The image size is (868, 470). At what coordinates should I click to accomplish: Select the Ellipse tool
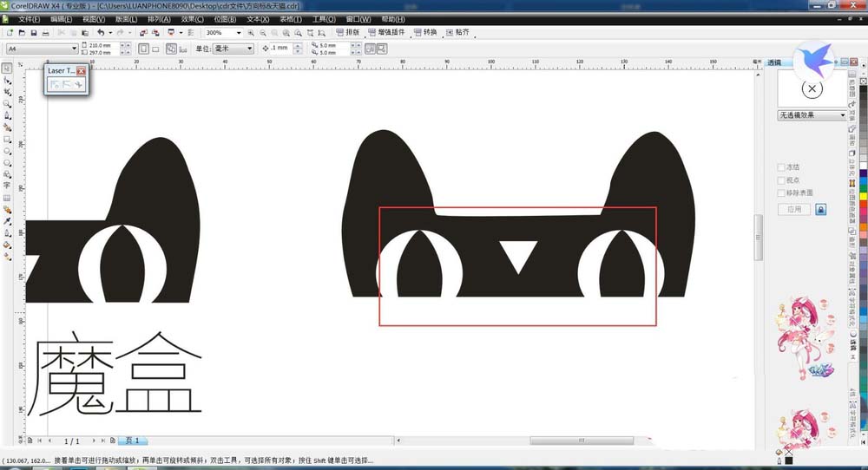(x=7, y=151)
